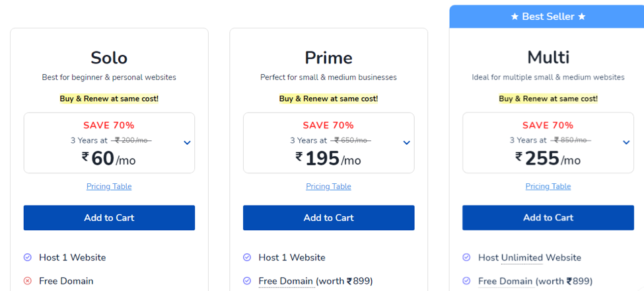Click the ₹195/mo price in Prime plan
Viewport: 644px width, 291px height.
tap(328, 159)
